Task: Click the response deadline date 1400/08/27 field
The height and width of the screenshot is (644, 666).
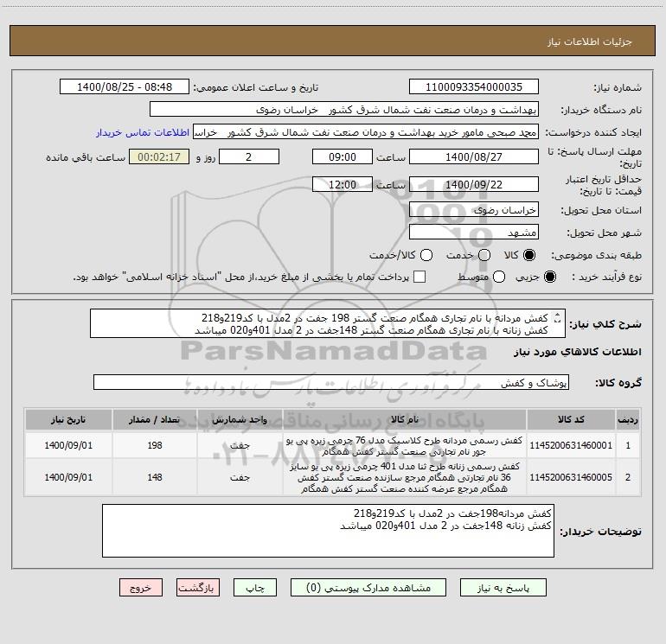Action: pyautogui.click(x=474, y=156)
